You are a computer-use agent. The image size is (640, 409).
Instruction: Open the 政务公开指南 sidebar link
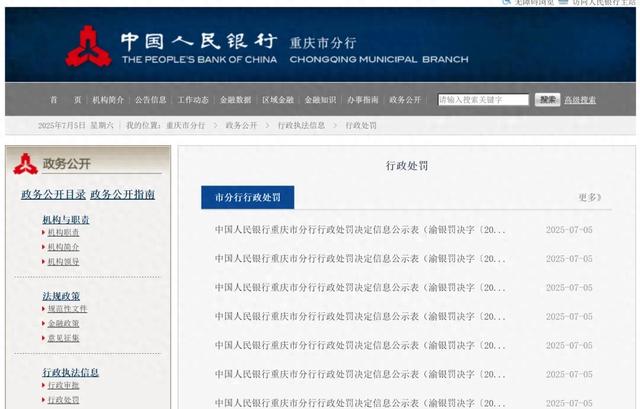pyautogui.click(x=122, y=194)
